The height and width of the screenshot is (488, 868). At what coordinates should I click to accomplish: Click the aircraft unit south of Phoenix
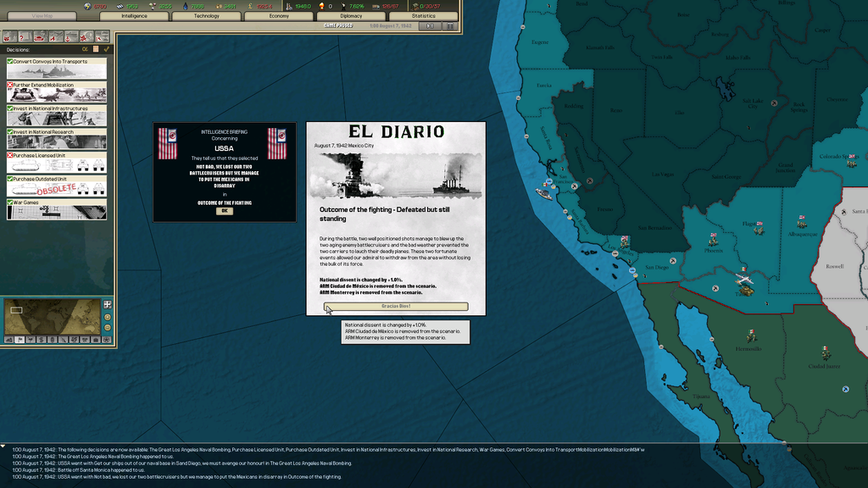[745, 279]
